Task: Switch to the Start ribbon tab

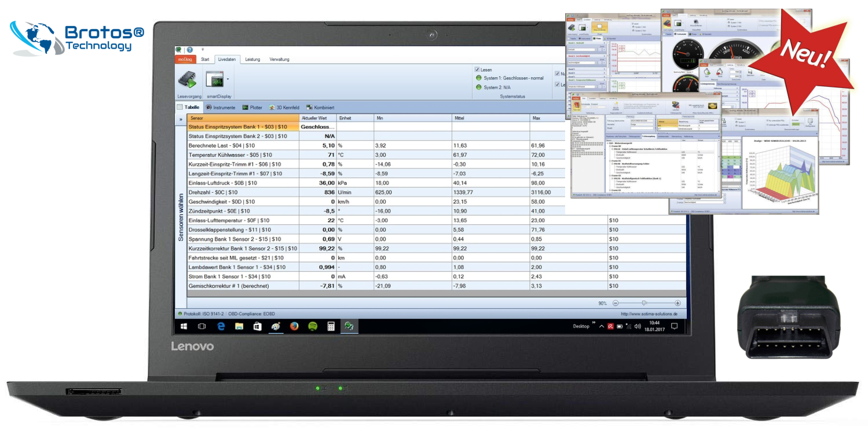Action: tap(205, 59)
